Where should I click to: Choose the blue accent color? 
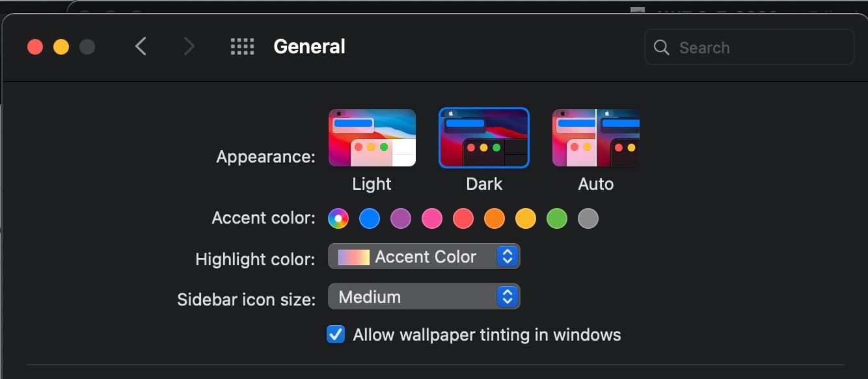coord(370,218)
